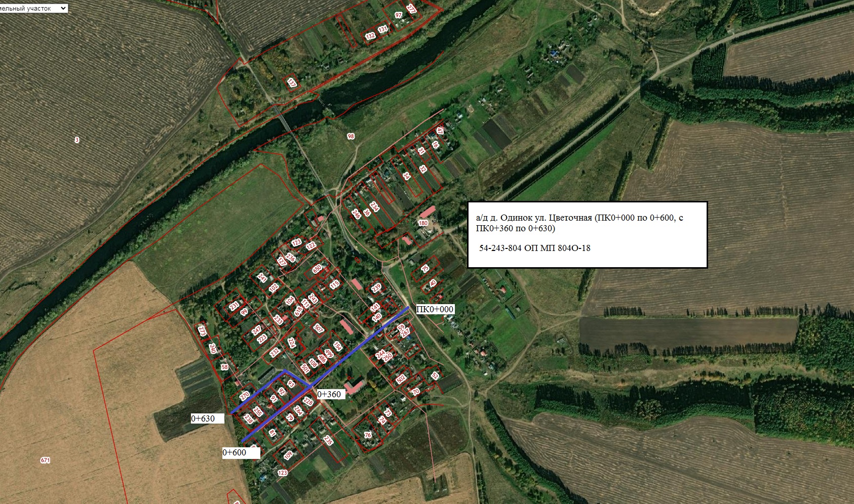This screenshot has height=504, width=854.
Task: Click parcel label 137 near the bridge
Action: [292, 82]
